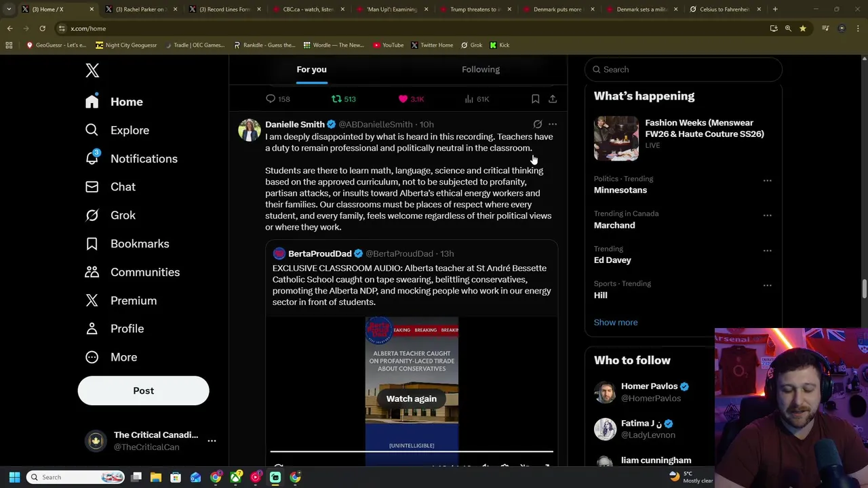
Task: Open the Marchand trending topic
Action: tap(614, 226)
